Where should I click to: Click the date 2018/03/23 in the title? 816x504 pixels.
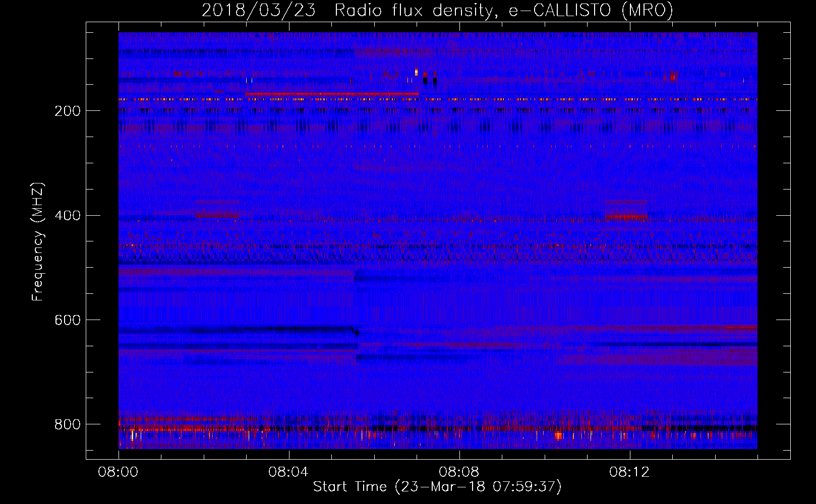tap(259, 10)
